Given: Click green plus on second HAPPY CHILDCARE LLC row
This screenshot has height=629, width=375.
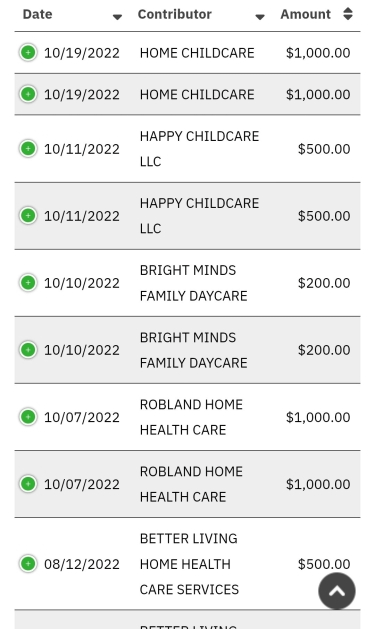Looking at the screenshot, I should 28,215.
